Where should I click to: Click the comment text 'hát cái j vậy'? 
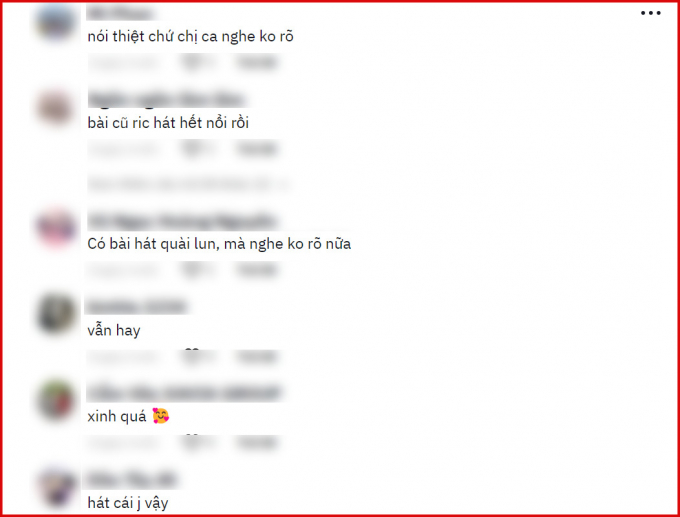pyautogui.click(x=128, y=503)
